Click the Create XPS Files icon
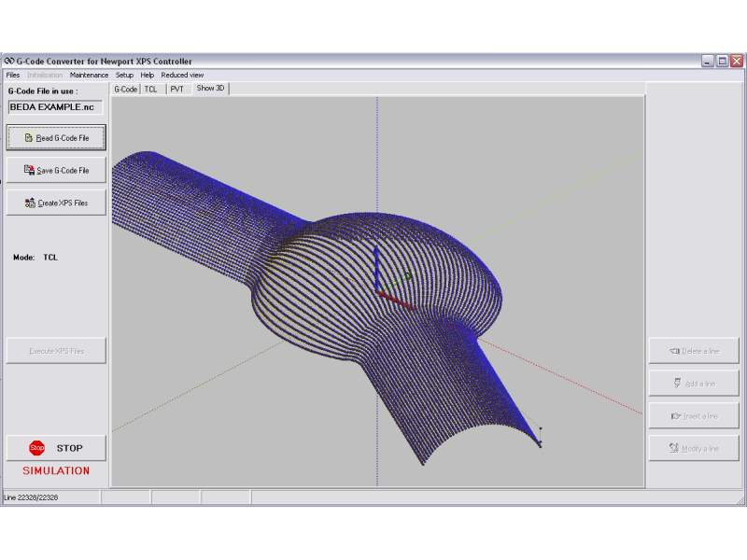The image size is (747, 560). 31,203
